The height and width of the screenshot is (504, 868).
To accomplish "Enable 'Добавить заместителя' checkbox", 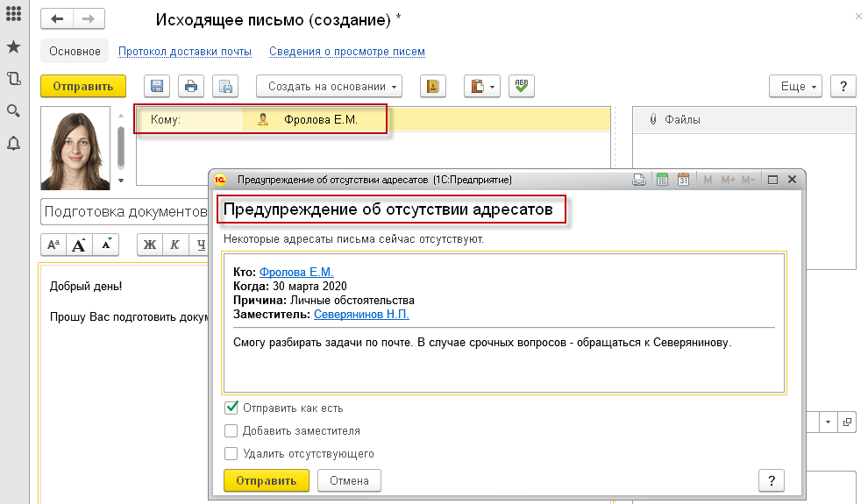I will click(231, 430).
